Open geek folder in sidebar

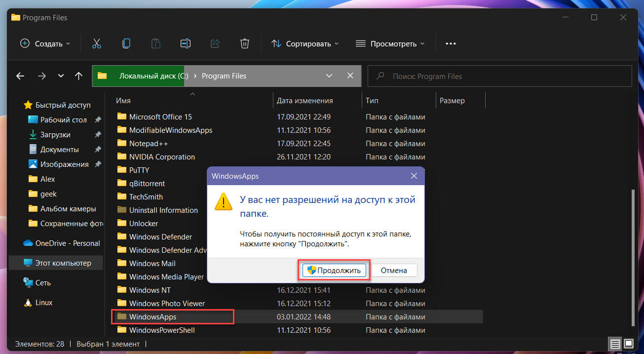point(48,194)
